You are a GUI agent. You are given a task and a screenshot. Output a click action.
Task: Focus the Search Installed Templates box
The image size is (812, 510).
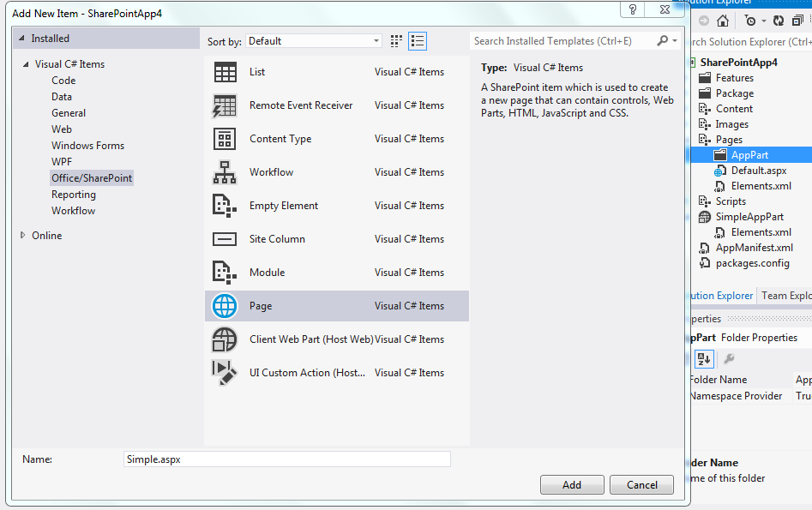(x=562, y=41)
